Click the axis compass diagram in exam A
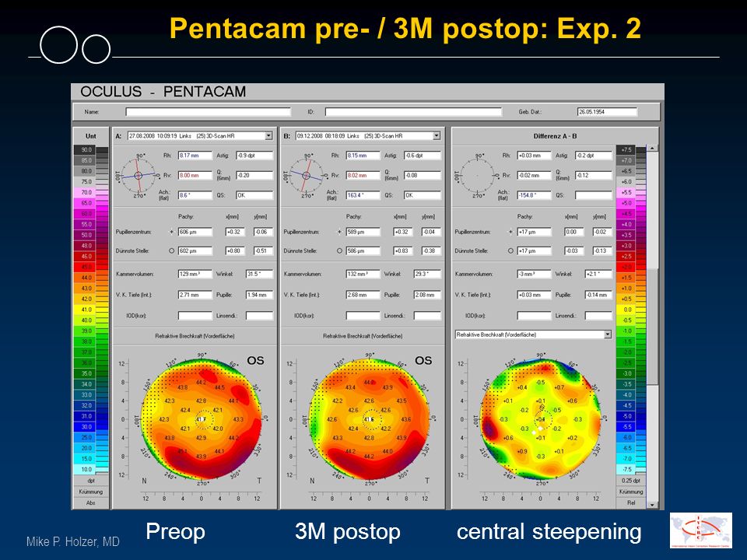747x560 pixels. coord(138,175)
